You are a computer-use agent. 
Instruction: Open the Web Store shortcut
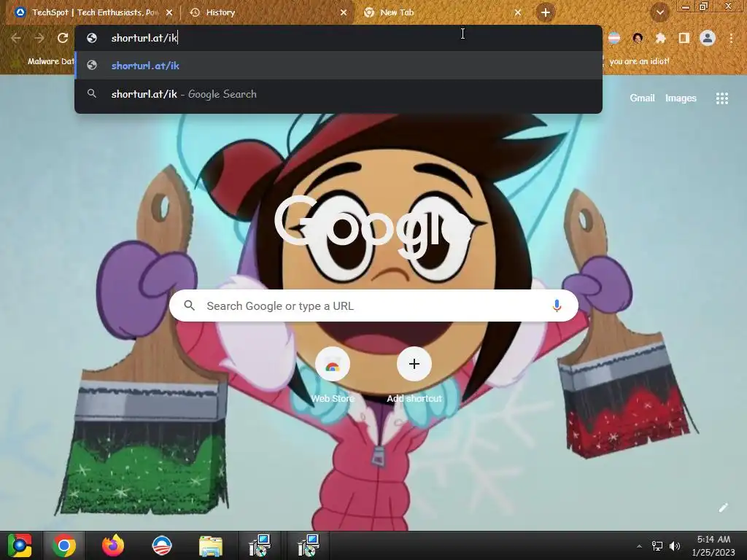tap(333, 376)
